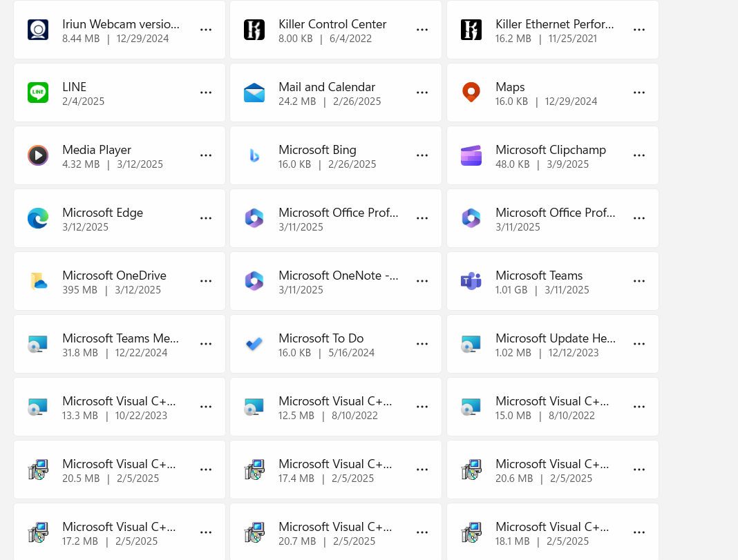Click the "16.2 MB" Killer Ethernet size
The width and height of the screenshot is (738, 560).
pyautogui.click(x=513, y=39)
